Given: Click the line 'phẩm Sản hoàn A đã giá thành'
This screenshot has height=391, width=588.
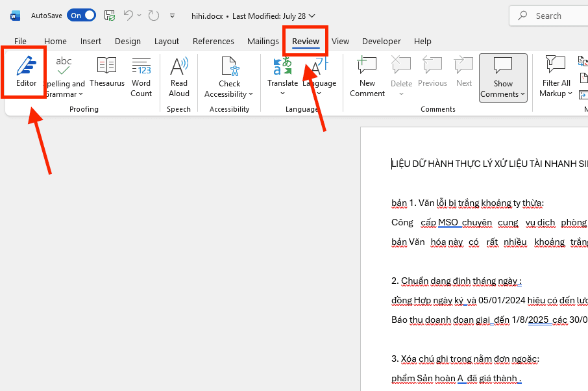Looking at the screenshot, I should point(456,379).
